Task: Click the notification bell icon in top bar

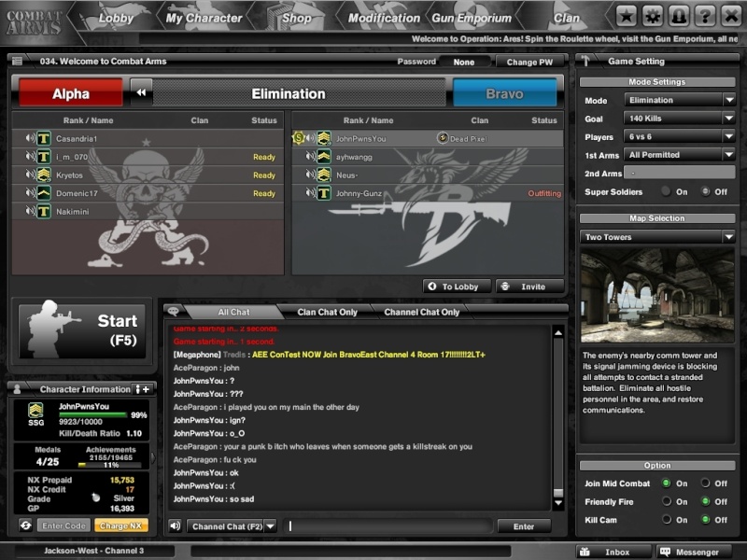Action: point(679,17)
